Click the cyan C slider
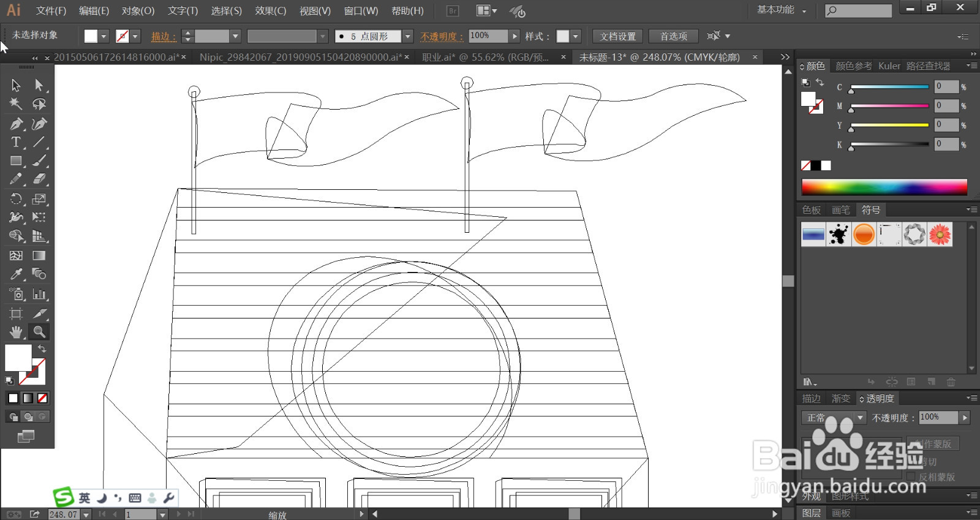The height and width of the screenshot is (520, 980). point(889,87)
